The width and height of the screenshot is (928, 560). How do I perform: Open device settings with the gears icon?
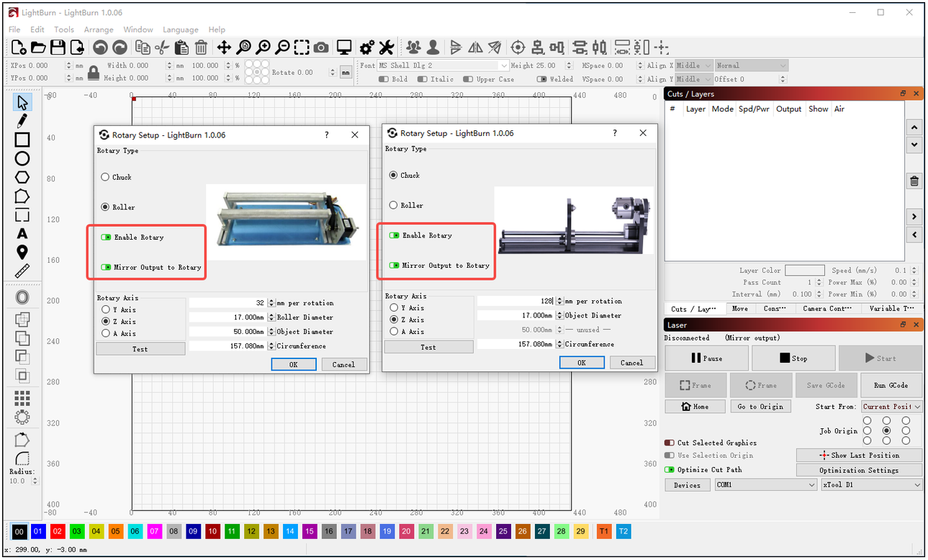(366, 48)
